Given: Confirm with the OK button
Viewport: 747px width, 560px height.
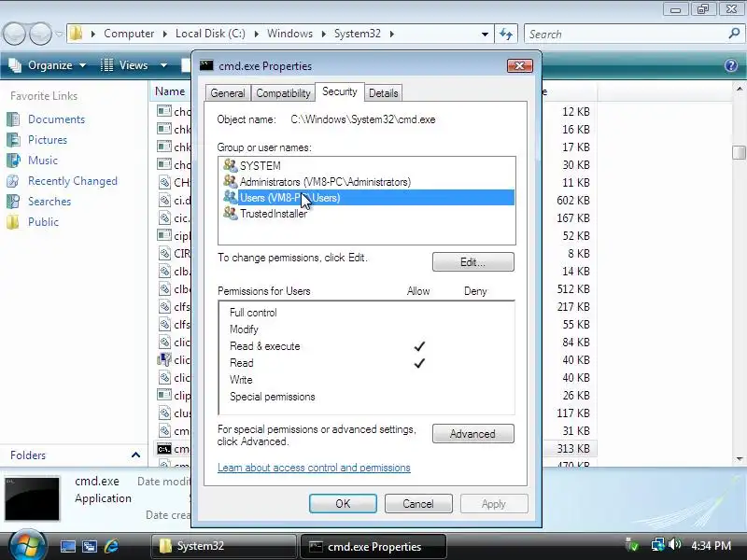Looking at the screenshot, I should tap(343, 504).
